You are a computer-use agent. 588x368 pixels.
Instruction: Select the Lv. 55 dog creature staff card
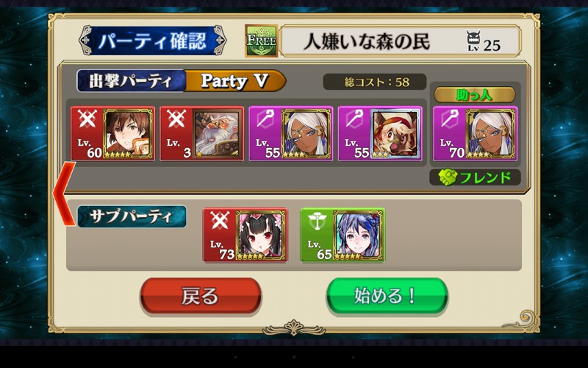point(380,134)
